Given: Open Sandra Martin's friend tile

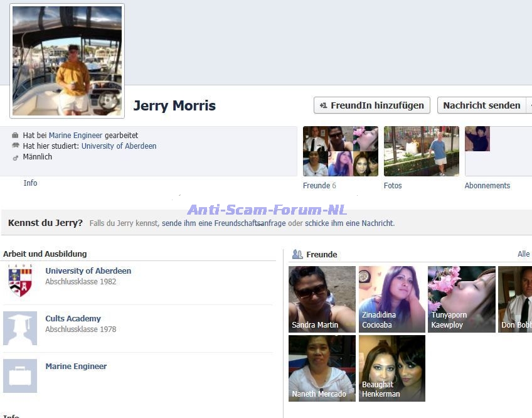Looking at the screenshot, I should [322, 299].
